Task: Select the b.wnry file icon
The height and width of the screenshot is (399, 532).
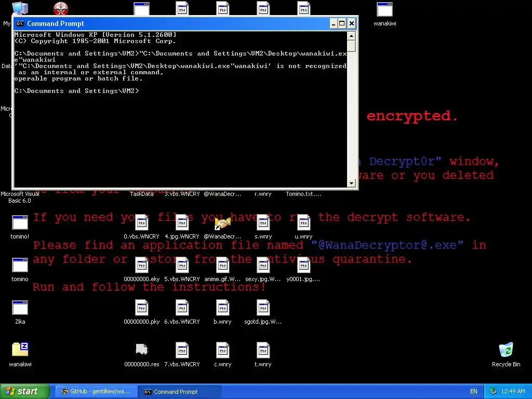Action: (x=222, y=308)
